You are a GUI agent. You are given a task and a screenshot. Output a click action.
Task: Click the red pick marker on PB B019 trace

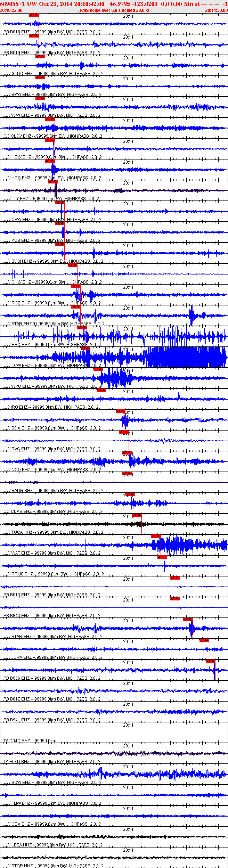34,36
